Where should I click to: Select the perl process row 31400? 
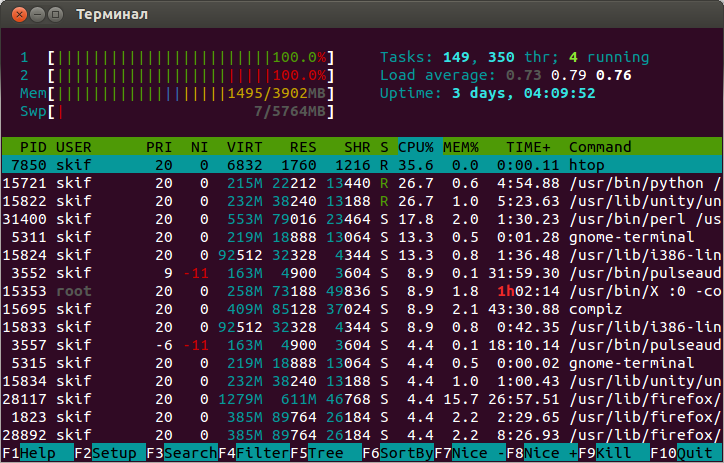pos(362,219)
